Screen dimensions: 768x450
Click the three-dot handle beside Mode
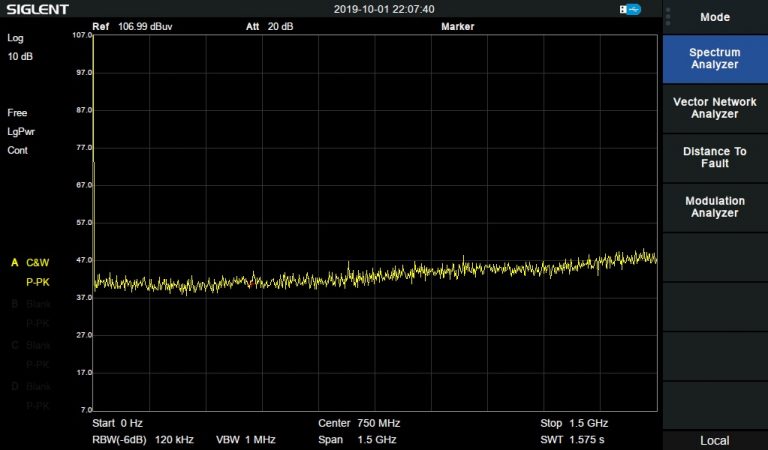tap(667, 17)
